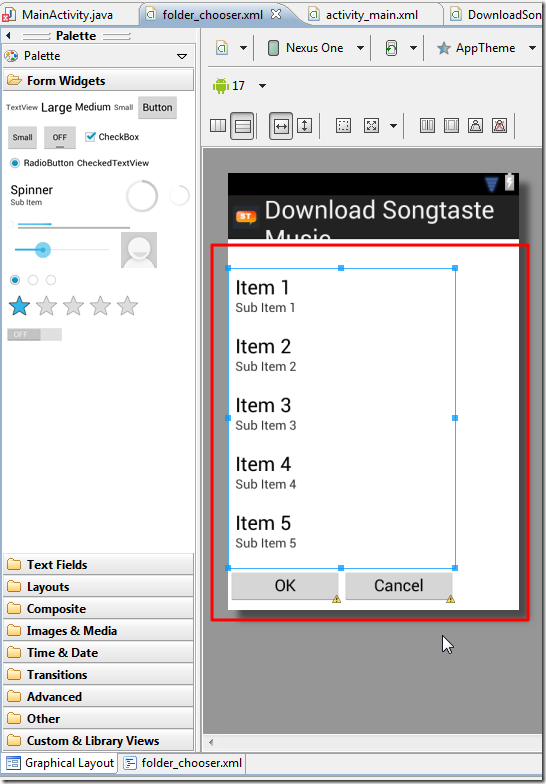Click the configuration file icon in the toolbar
546x784 pixels.
(x=222, y=48)
